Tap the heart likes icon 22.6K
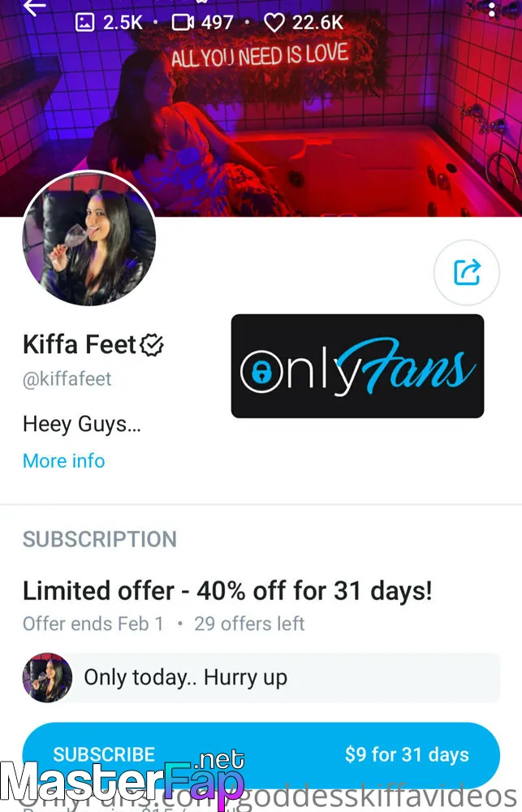 tap(274, 22)
